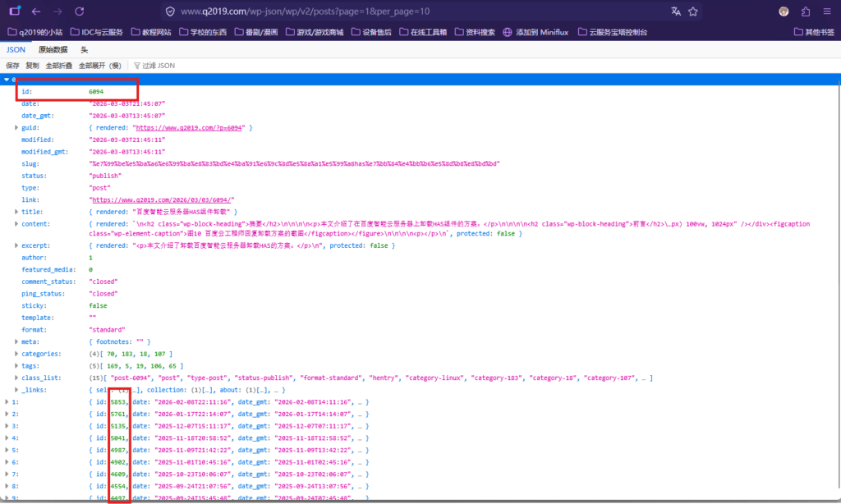Image resolution: width=841 pixels, height=504 pixels.
Task: Navigate back using the back arrow
Action: (36, 11)
